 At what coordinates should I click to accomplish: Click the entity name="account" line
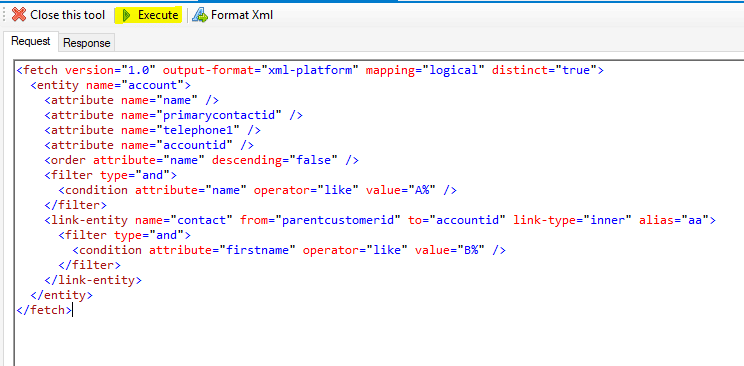(x=111, y=85)
